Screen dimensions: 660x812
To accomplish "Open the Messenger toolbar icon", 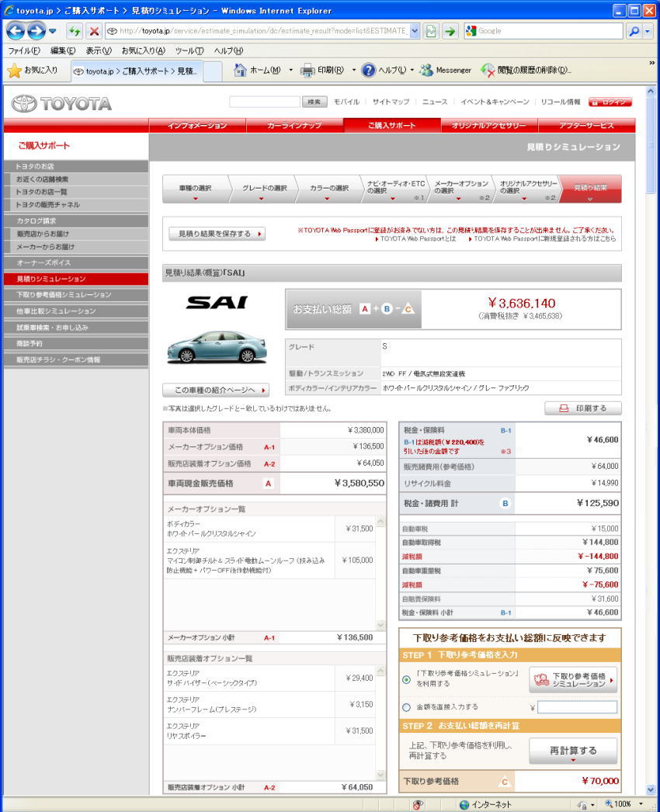I will pos(446,70).
